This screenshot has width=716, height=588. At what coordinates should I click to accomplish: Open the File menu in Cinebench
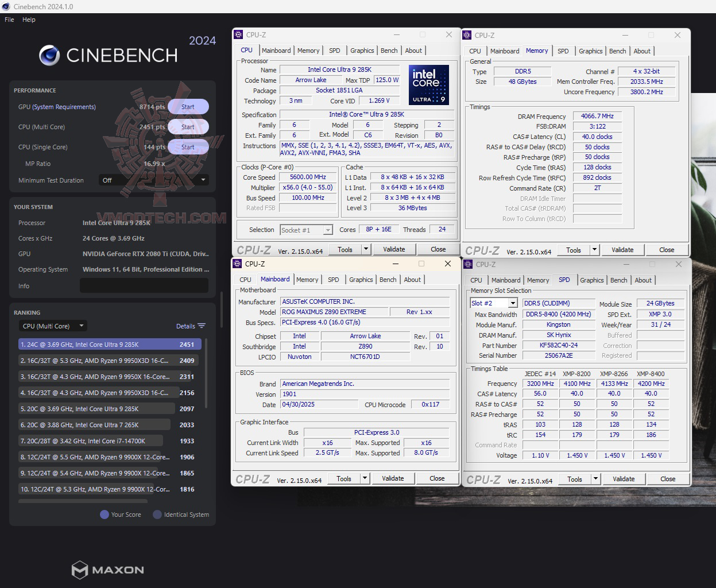click(x=9, y=20)
